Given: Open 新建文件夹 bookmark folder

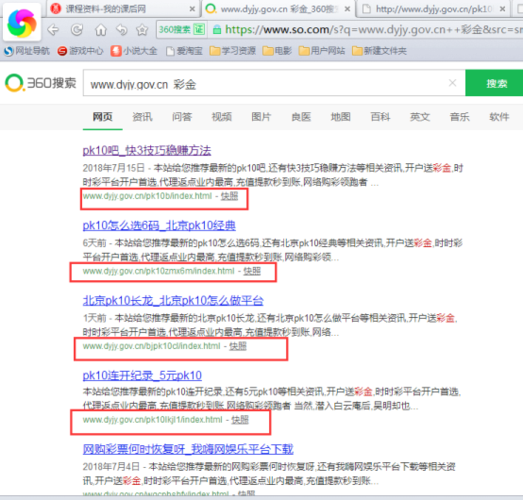Looking at the screenshot, I should (379, 51).
